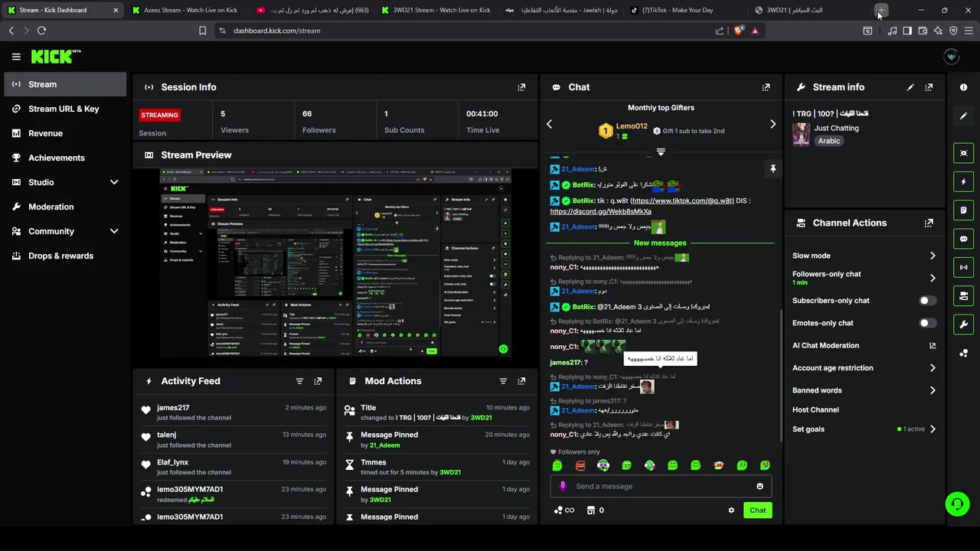Reload the page with browser refresh icon
This screenshot has width=980, height=551.
click(41, 31)
